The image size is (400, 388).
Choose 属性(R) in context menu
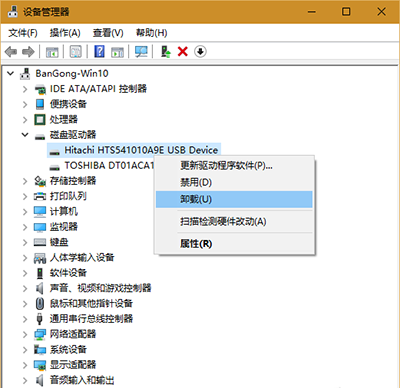tap(234, 244)
